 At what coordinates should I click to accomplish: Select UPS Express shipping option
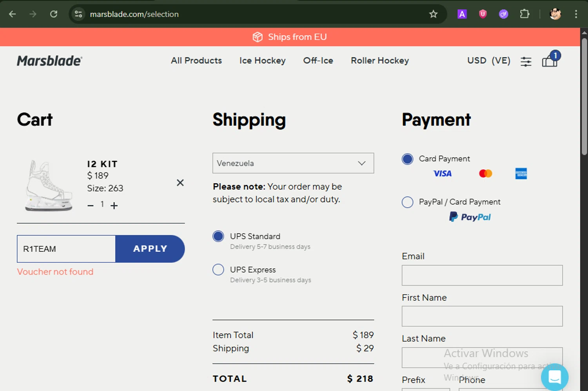(218, 269)
